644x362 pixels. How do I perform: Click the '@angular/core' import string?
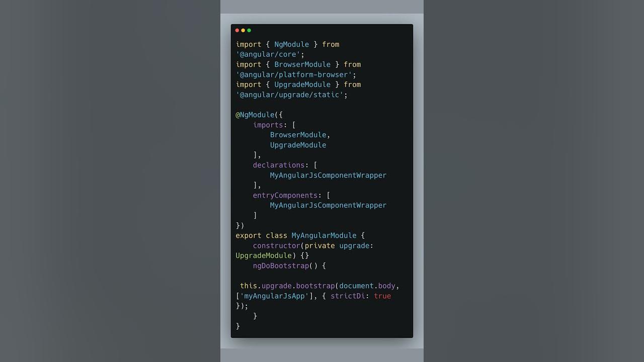point(268,54)
